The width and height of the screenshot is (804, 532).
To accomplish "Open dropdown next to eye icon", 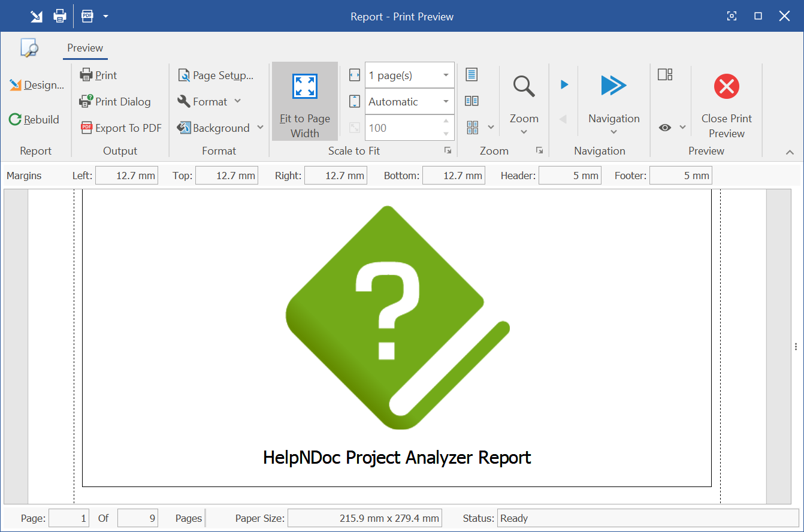I will [x=682, y=128].
